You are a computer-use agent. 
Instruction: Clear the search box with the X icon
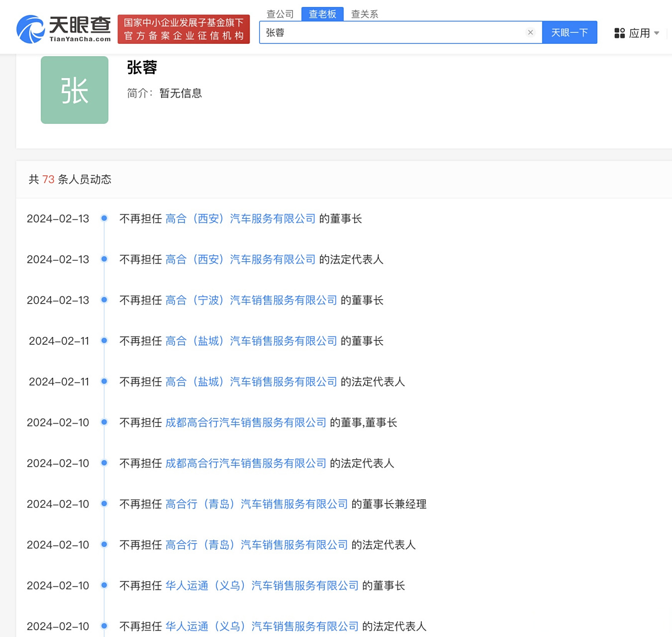(530, 32)
